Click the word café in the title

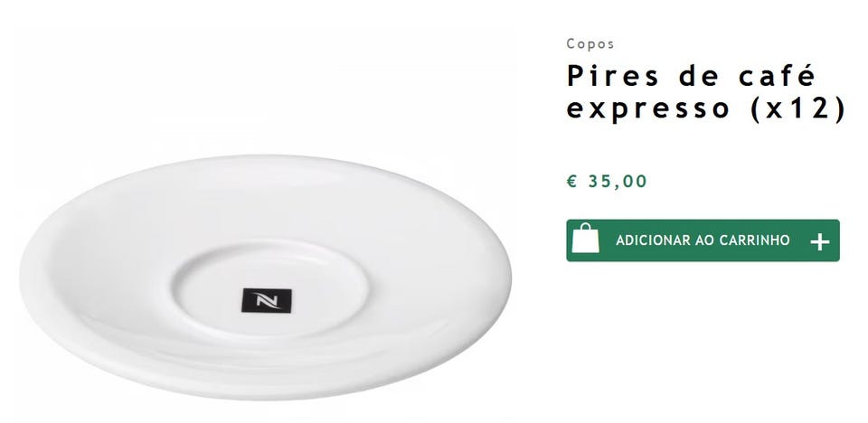pyautogui.click(x=778, y=76)
